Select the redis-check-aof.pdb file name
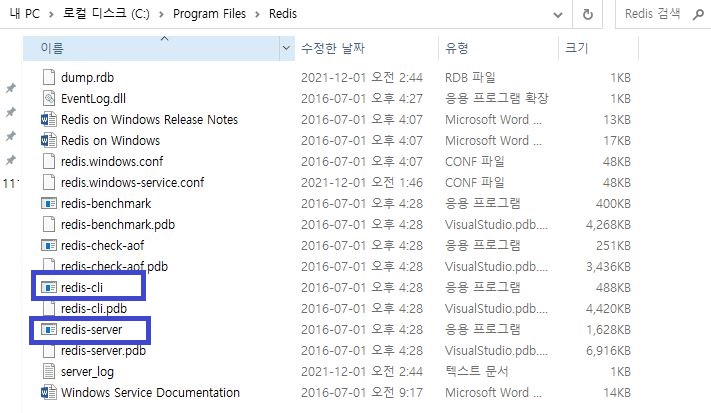 [x=114, y=267]
